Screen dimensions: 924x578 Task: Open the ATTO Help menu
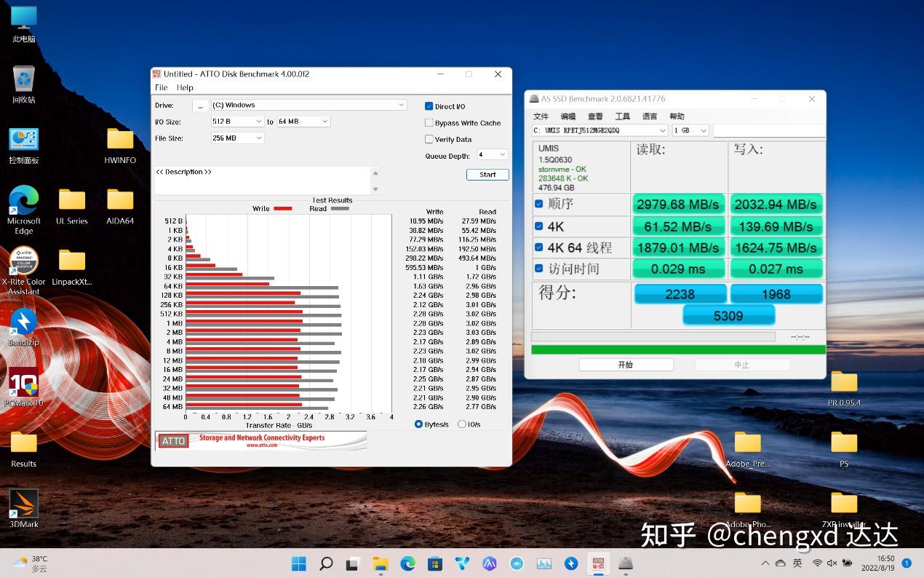(x=185, y=87)
